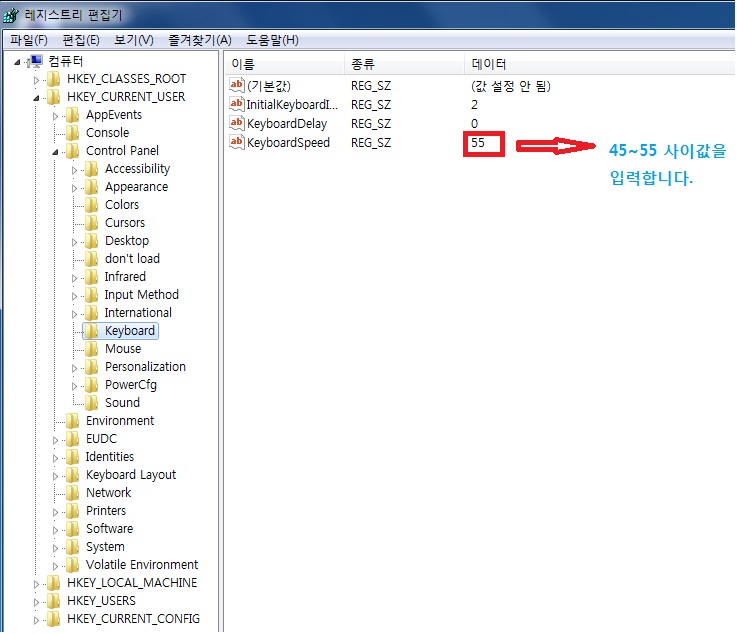737x634 pixels.
Task: Click the HKEY_CURRENT_CONFIG folder icon
Action: click(x=54, y=619)
